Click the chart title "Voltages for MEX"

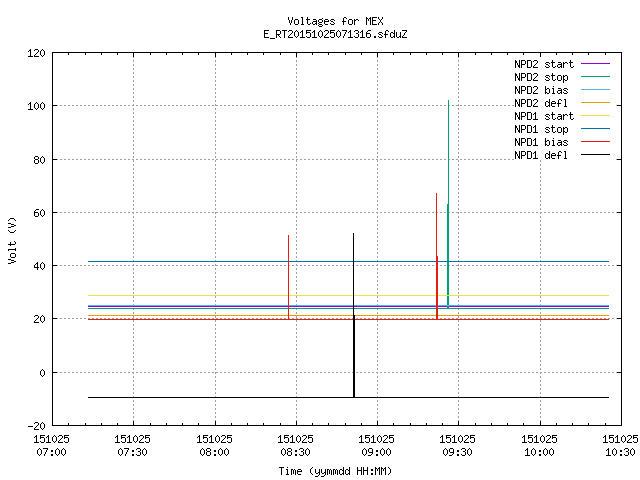point(335,21)
